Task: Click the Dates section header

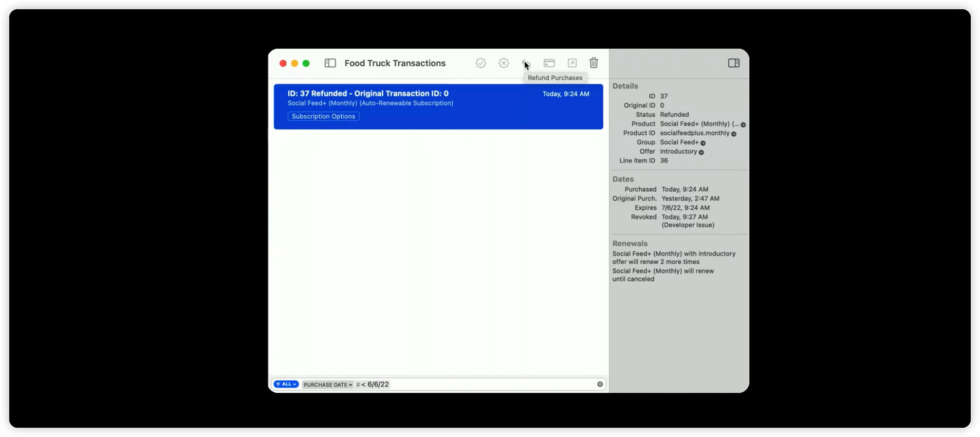Action: (x=623, y=179)
